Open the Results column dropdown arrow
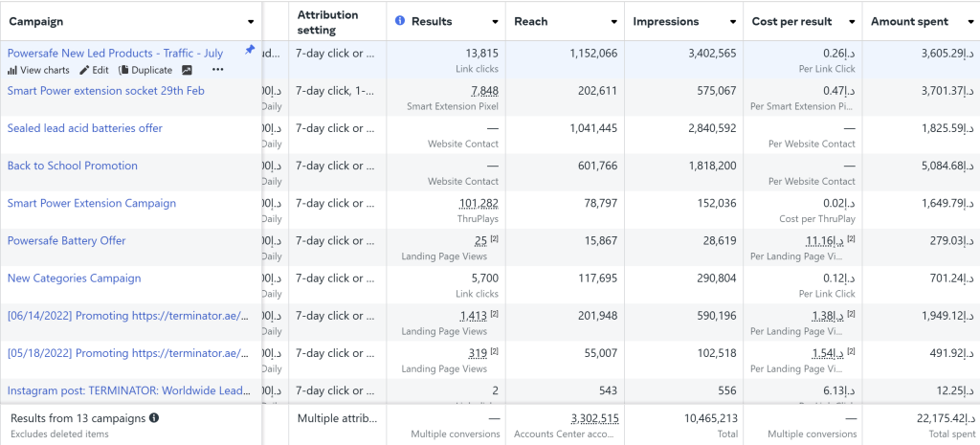980x445 pixels. point(495,21)
